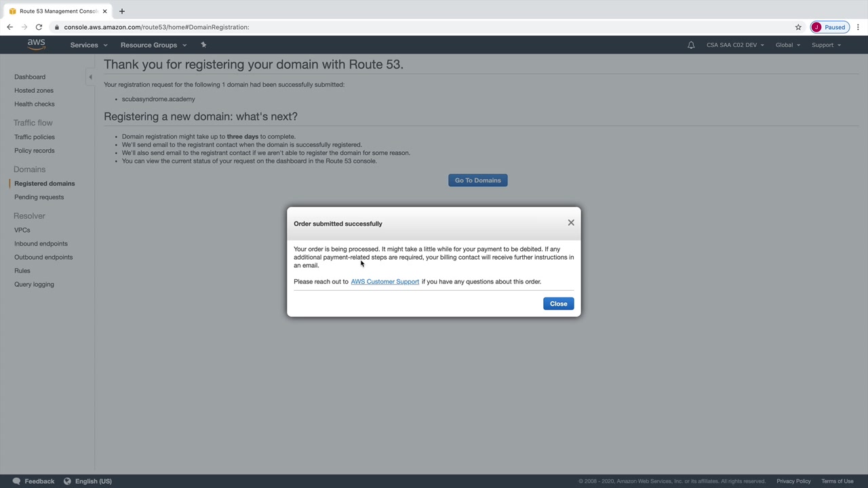Screen dimensions: 868x488
Task: Click the Go To Domains button
Action: 478,180
